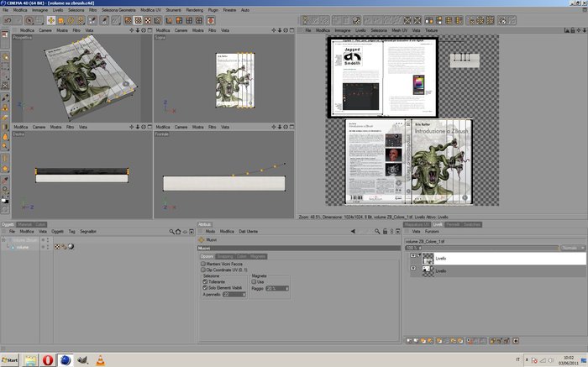Open VLC from the taskbar
Image resolution: width=588 pixels, height=367 pixels.
coord(101,360)
